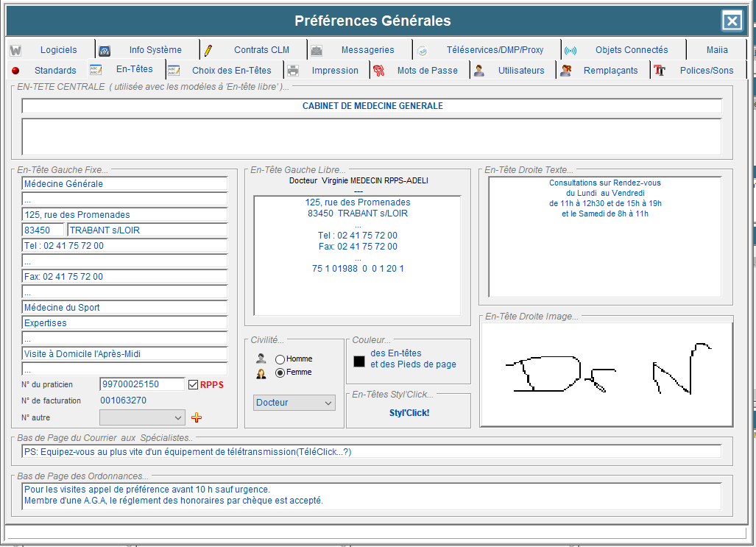
Task: Click the 'des En-têtes et des Pieds de page' link
Action: click(413, 359)
